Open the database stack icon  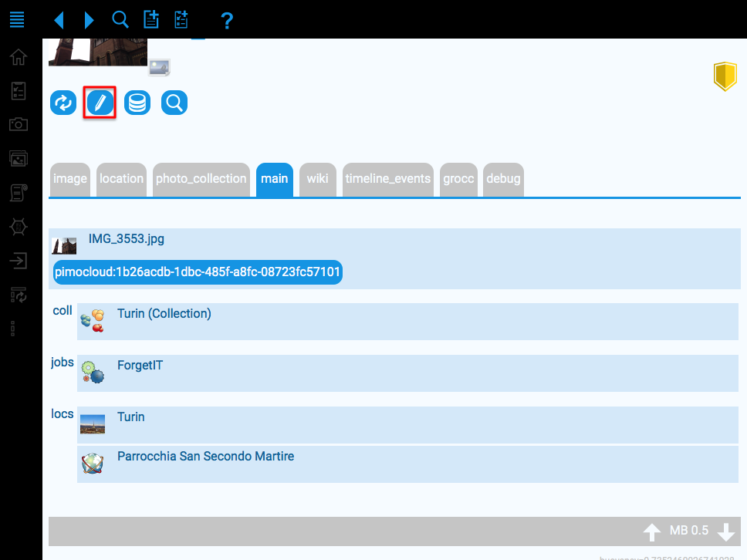[x=137, y=103]
